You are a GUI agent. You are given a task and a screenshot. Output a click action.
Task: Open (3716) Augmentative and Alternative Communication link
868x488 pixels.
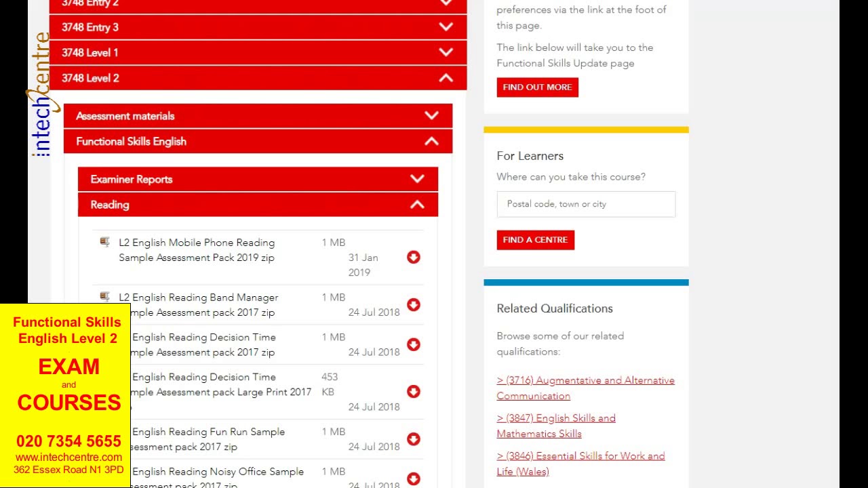(x=585, y=388)
